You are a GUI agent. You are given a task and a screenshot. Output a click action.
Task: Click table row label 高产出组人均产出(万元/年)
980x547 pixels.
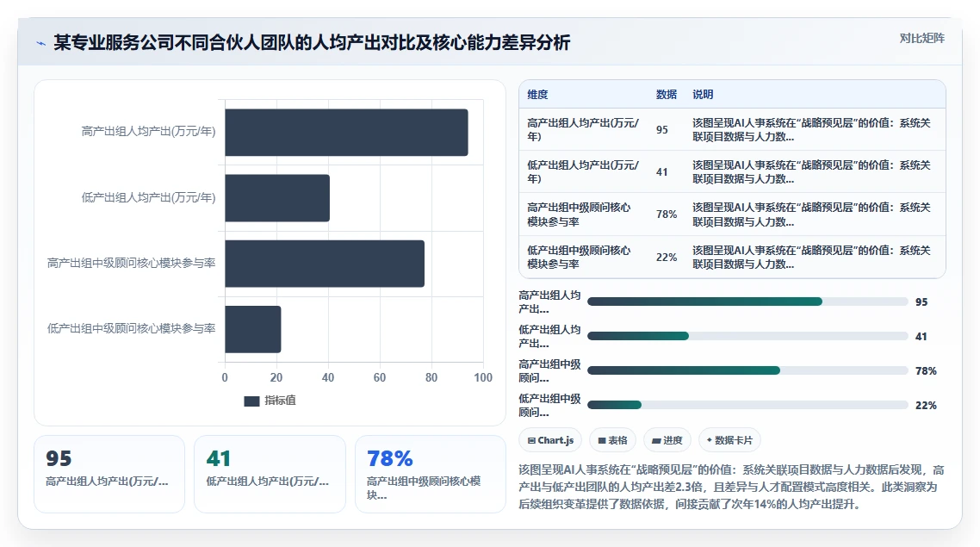[583, 129]
